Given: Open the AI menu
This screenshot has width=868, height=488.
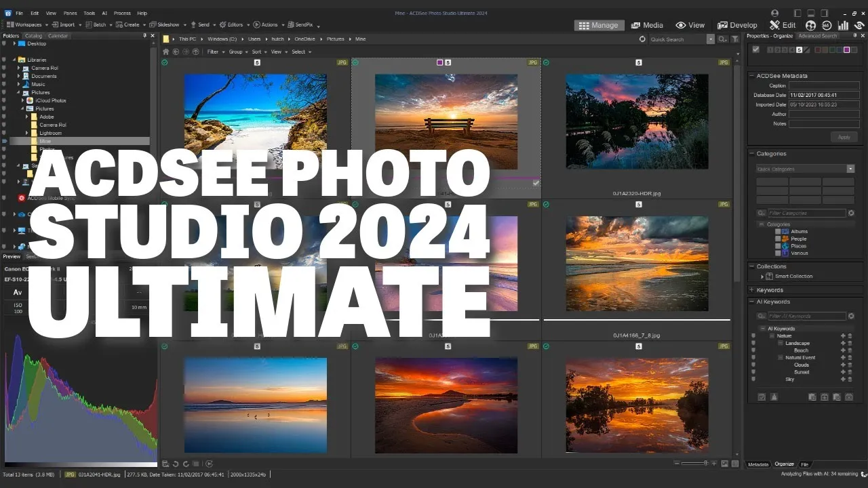Looking at the screenshot, I should click(x=104, y=13).
